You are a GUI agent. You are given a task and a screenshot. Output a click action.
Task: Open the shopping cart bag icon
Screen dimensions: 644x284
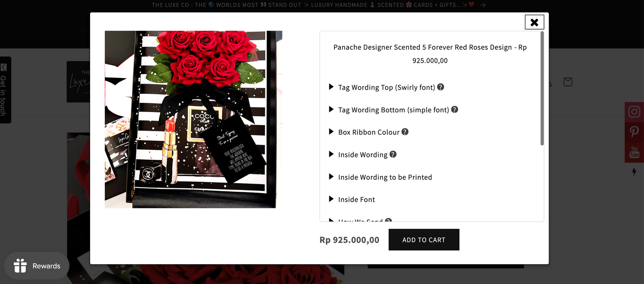[568, 82]
